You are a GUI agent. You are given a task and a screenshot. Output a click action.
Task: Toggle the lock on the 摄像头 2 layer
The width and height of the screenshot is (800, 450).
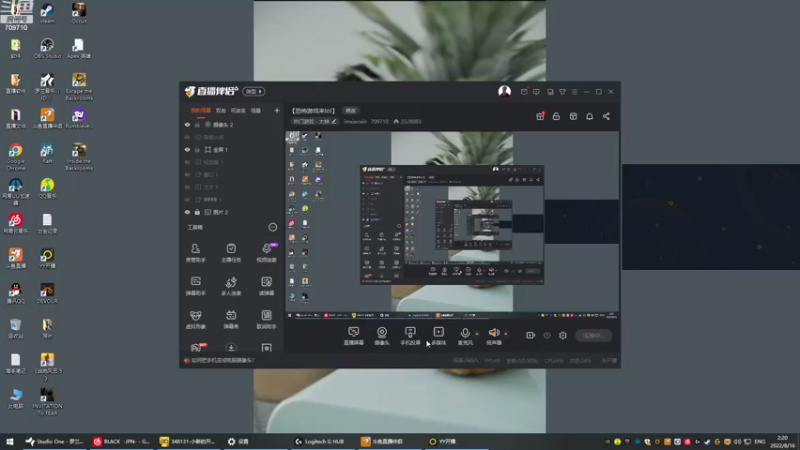197,124
